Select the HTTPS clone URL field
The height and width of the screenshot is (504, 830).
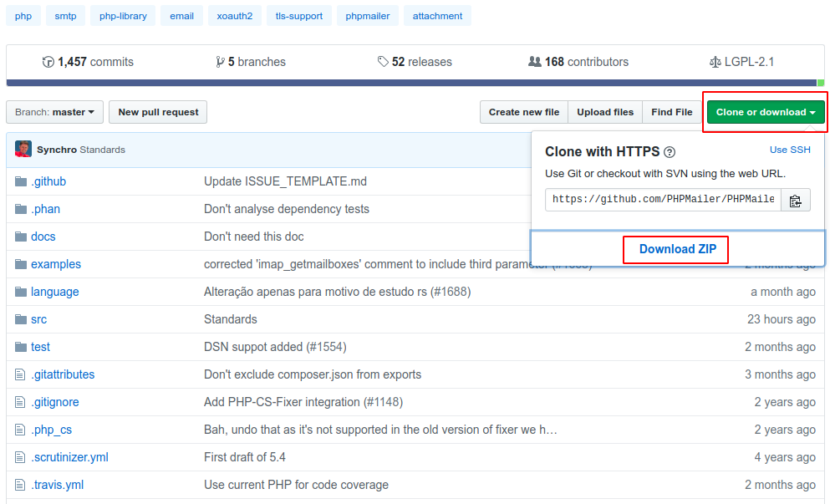pos(664,200)
